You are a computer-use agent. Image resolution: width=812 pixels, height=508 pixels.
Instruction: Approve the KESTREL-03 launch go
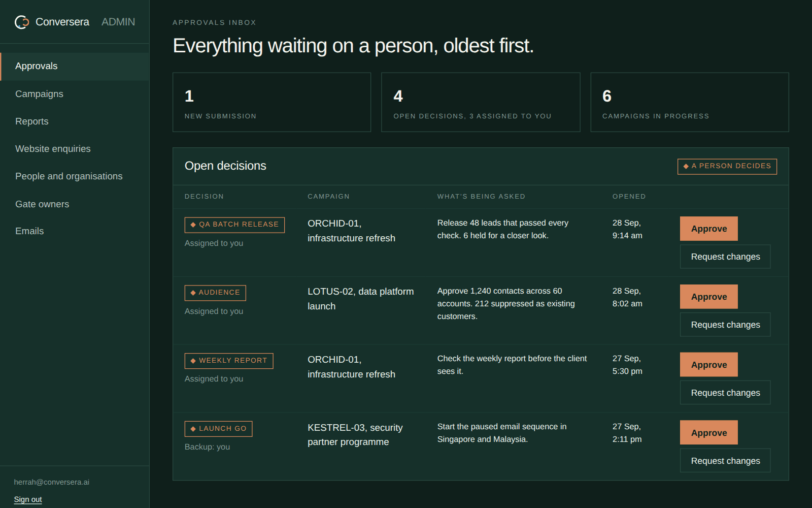click(x=709, y=433)
